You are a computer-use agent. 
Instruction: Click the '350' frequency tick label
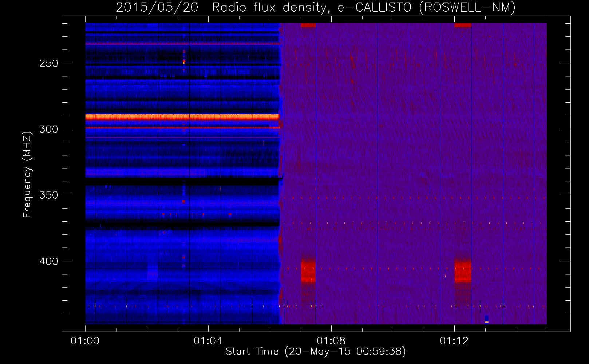click(x=49, y=195)
